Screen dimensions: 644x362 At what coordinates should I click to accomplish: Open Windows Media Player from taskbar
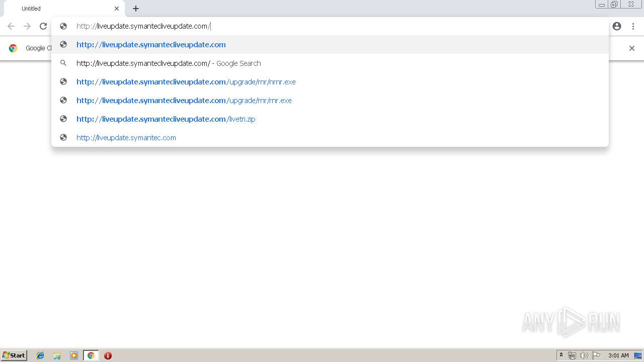click(74, 355)
